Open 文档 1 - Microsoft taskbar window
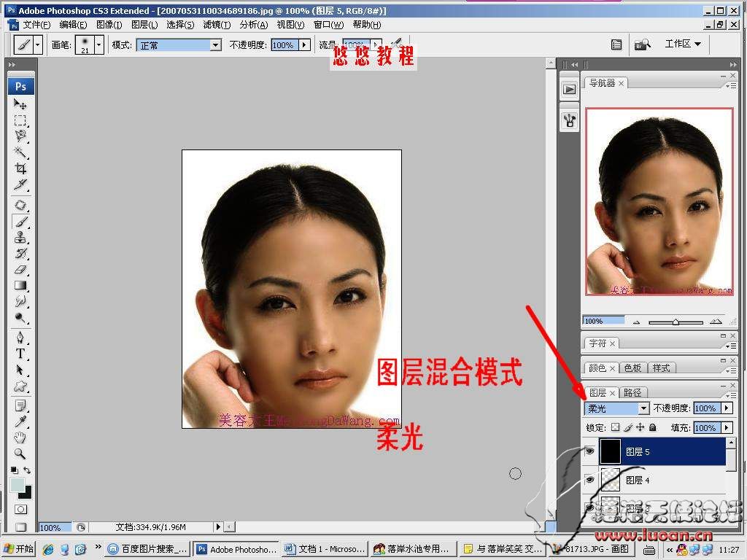The height and width of the screenshot is (560, 747). click(x=325, y=549)
